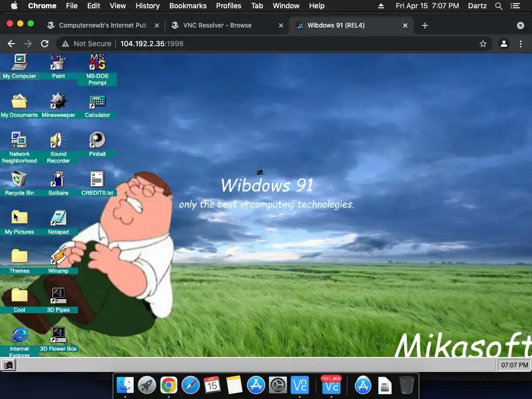This screenshot has width=532, height=399.
Task: Open the Apple menu
Action: (x=14, y=6)
